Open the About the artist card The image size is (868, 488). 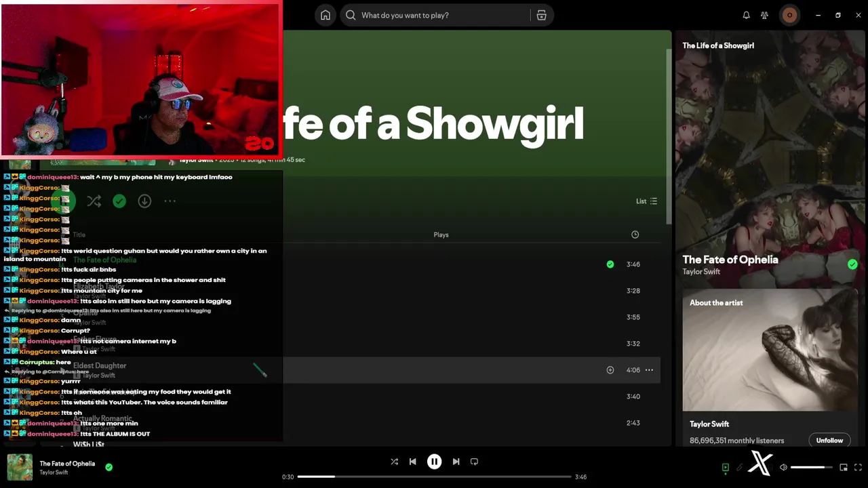[770, 368]
